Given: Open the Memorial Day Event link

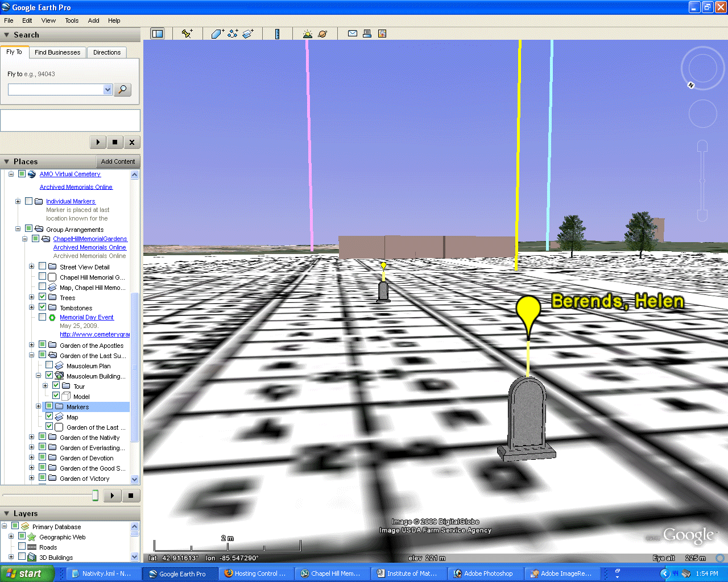Looking at the screenshot, I should pyautogui.click(x=86, y=317).
